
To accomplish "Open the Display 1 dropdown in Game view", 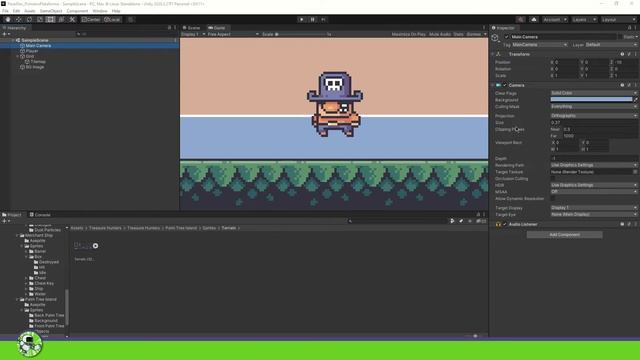I will tap(193, 34).
